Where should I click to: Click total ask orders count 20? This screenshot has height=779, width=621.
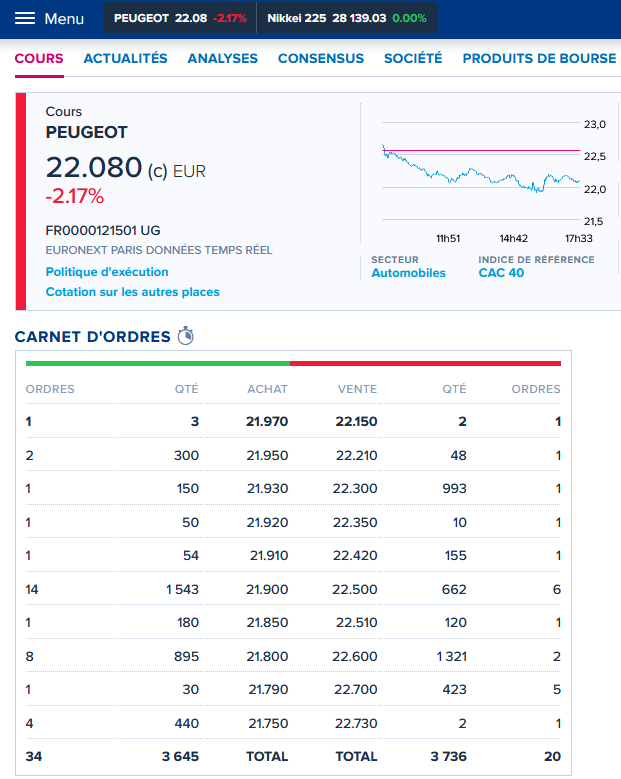[x=552, y=757]
